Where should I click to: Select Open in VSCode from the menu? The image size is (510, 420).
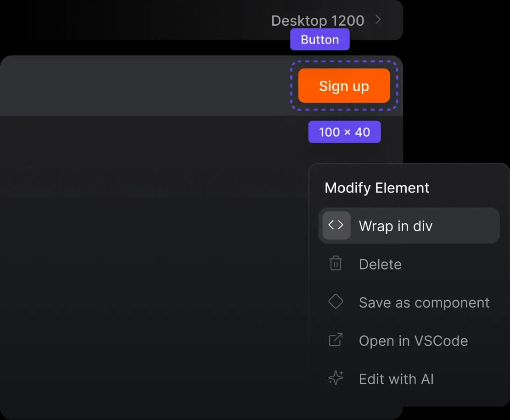tap(413, 341)
